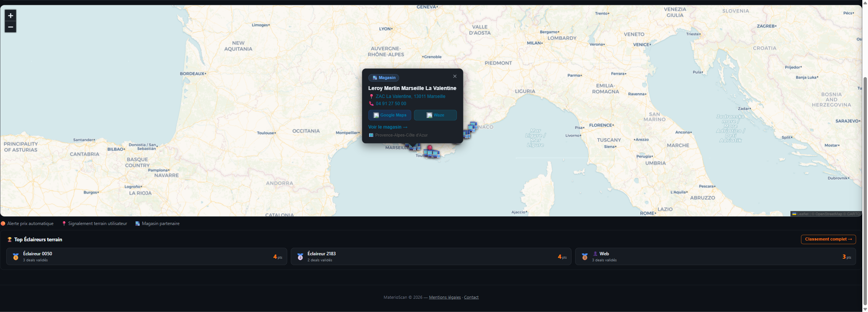Open the Contact footer link
The height and width of the screenshot is (312, 868).
click(471, 298)
